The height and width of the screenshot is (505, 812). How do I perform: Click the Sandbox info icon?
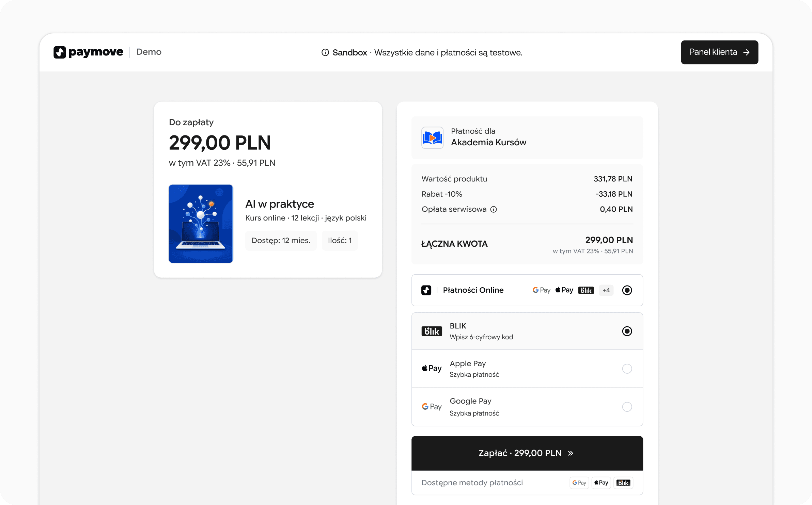click(x=325, y=52)
